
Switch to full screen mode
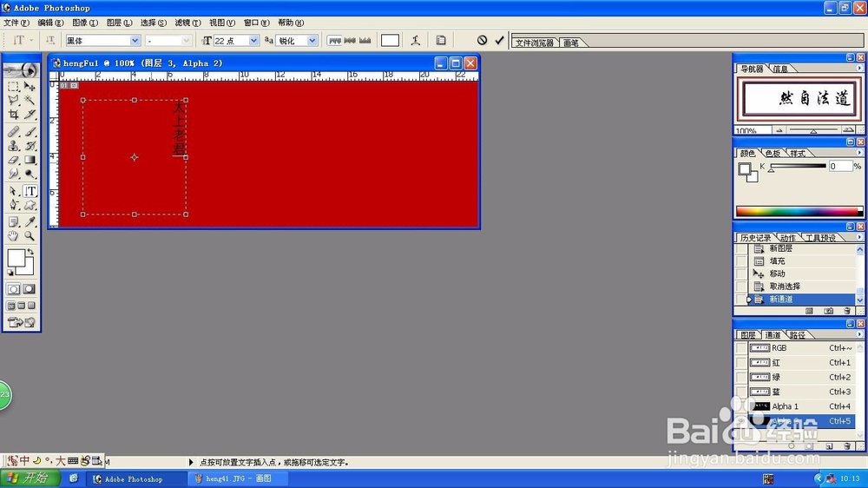coord(32,306)
